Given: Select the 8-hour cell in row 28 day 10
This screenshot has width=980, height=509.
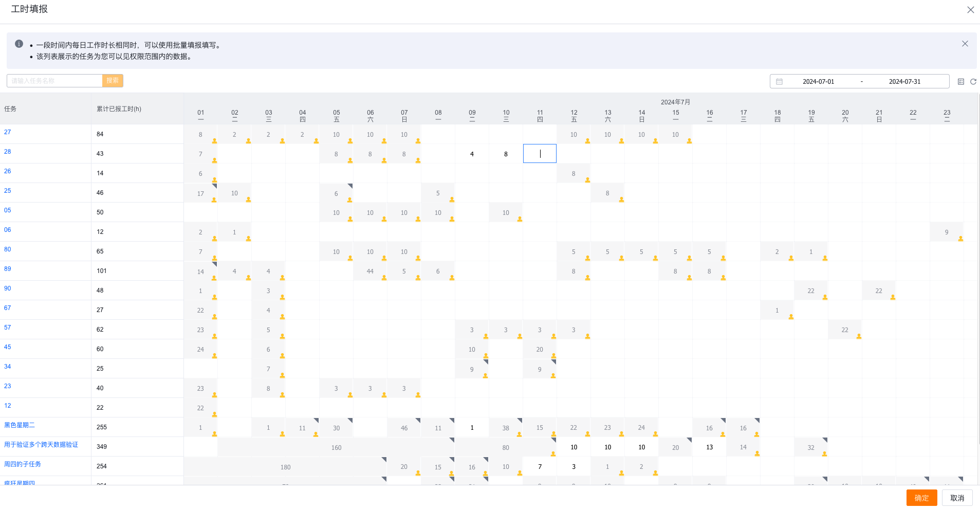Looking at the screenshot, I should coord(506,154).
